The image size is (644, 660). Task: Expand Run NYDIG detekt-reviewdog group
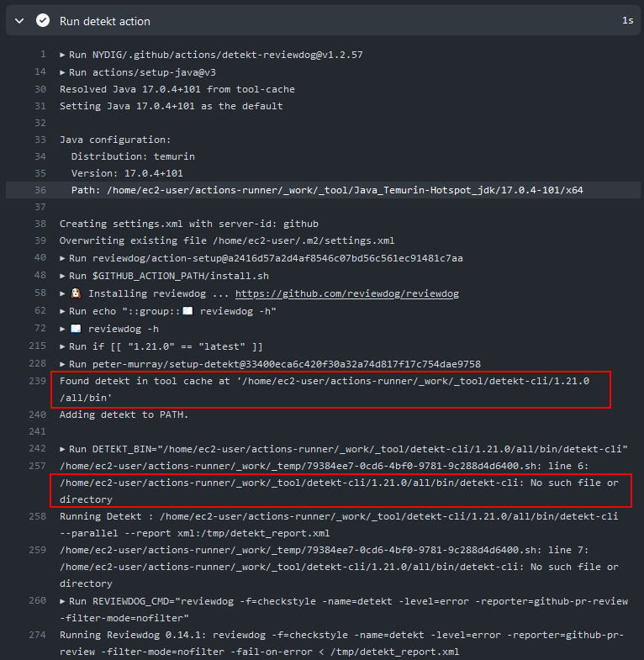pyautogui.click(x=62, y=55)
